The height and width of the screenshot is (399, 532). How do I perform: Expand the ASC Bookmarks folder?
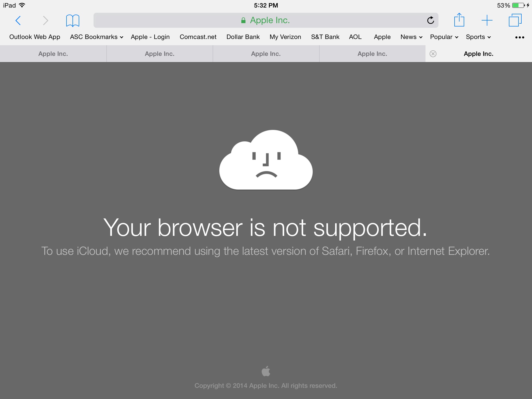point(96,37)
